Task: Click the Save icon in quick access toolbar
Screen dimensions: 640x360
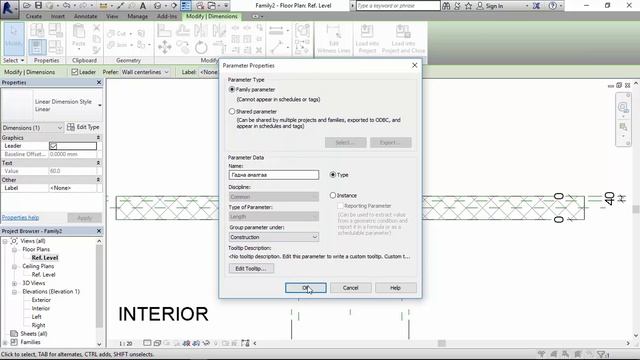Action: click(x=38, y=6)
